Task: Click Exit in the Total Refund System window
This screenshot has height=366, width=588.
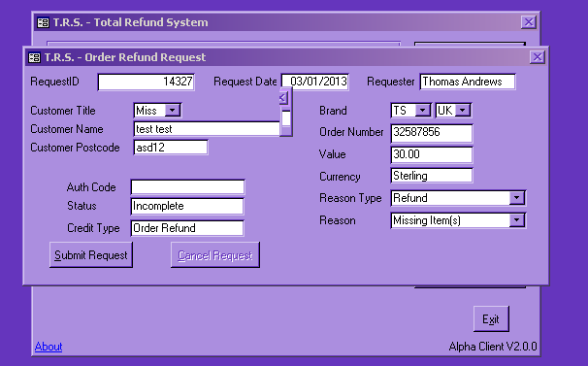Action: tap(491, 319)
